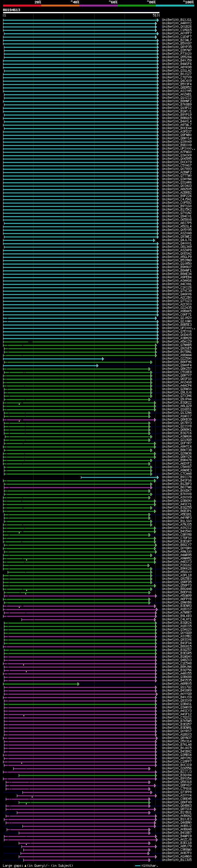This screenshot has width=197, height=868.
Task: Click the green alignment bar of UniRef100_Q3B4S1
Action: [80, 704]
